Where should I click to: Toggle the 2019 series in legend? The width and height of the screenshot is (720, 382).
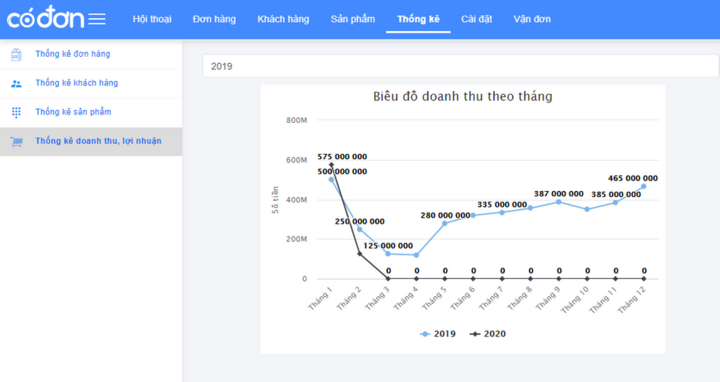(x=438, y=334)
